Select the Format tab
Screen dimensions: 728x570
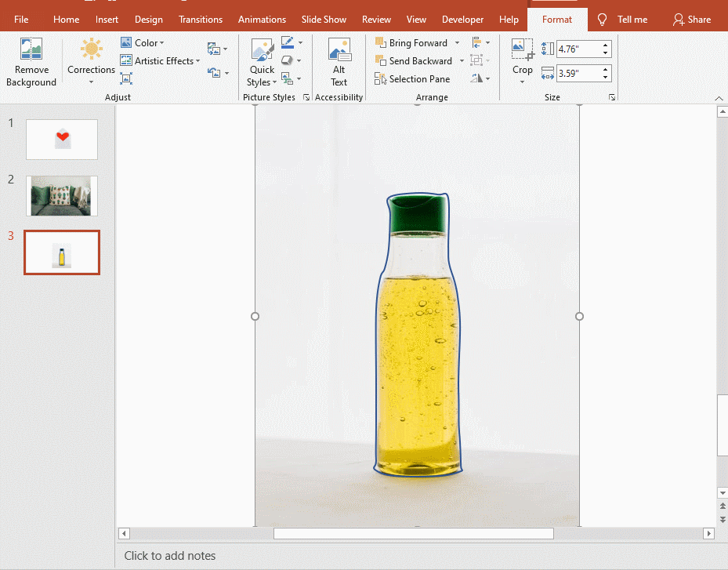pyautogui.click(x=556, y=20)
